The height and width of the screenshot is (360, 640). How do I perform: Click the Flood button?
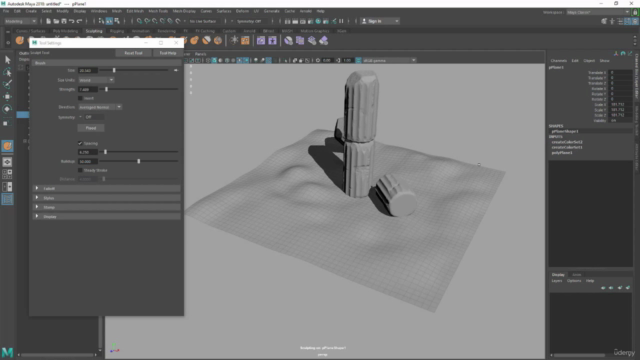coord(91,128)
